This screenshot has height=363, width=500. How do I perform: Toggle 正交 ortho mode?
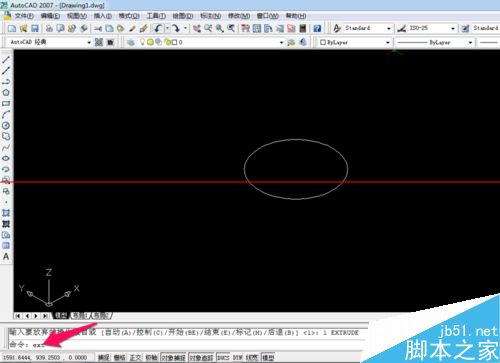(x=136, y=358)
